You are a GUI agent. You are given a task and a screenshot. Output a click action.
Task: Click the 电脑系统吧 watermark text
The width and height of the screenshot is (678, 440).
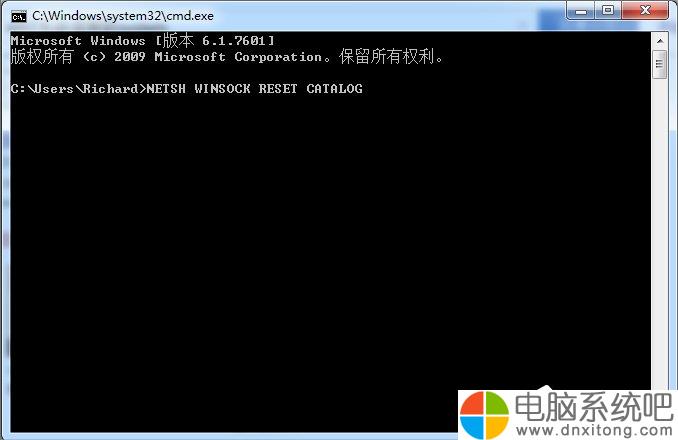(x=594, y=407)
